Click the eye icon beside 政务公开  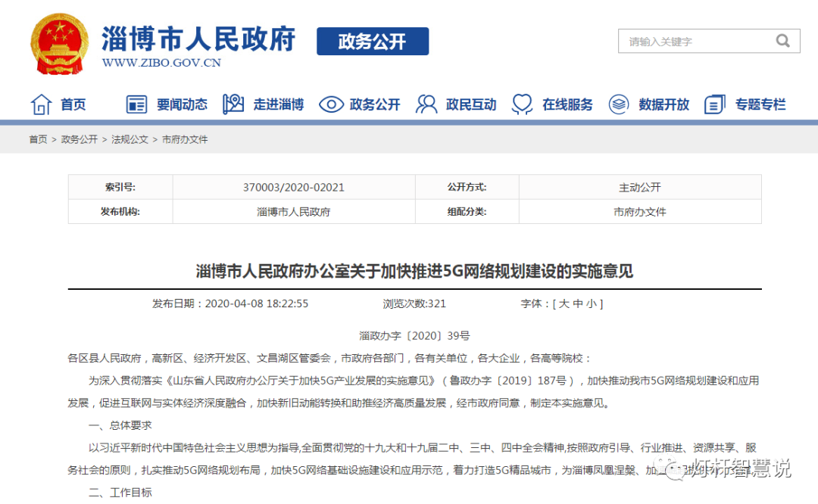[330, 104]
